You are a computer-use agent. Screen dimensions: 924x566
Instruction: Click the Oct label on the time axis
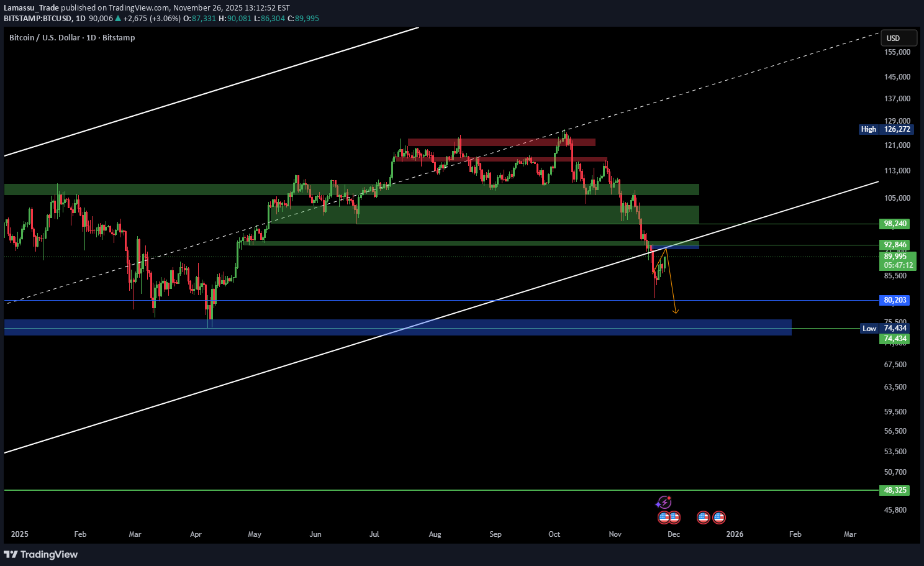[554, 534]
